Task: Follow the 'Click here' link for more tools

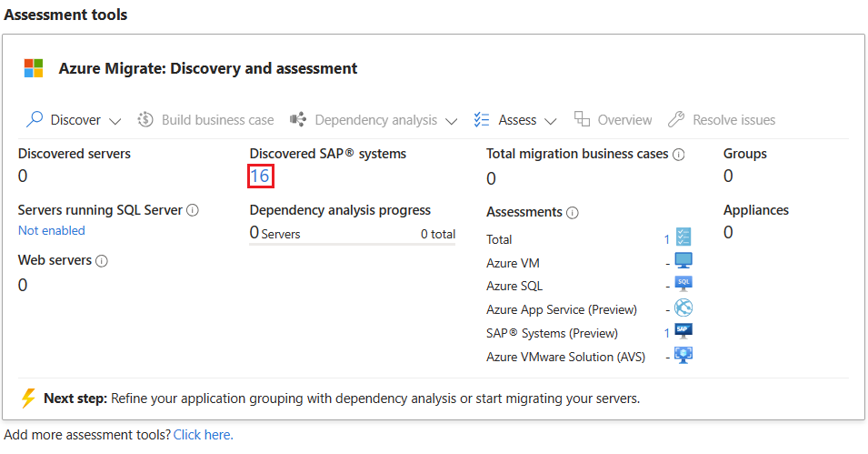Action: 204,435
